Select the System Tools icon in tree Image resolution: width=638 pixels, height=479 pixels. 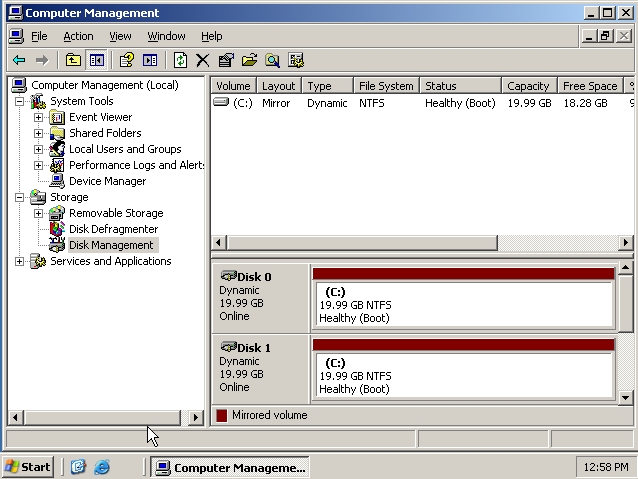pos(38,101)
